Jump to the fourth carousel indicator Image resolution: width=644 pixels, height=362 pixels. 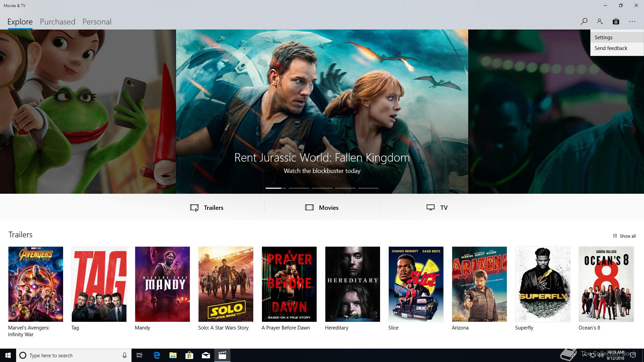(345, 188)
